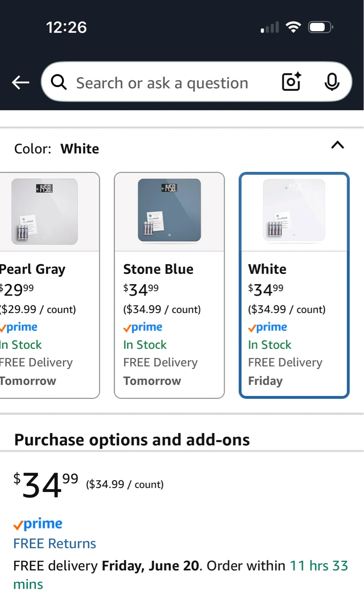Tap the Prime logo under the Stone Blue card
The width and height of the screenshot is (364, 605).
tap(142, 327)
